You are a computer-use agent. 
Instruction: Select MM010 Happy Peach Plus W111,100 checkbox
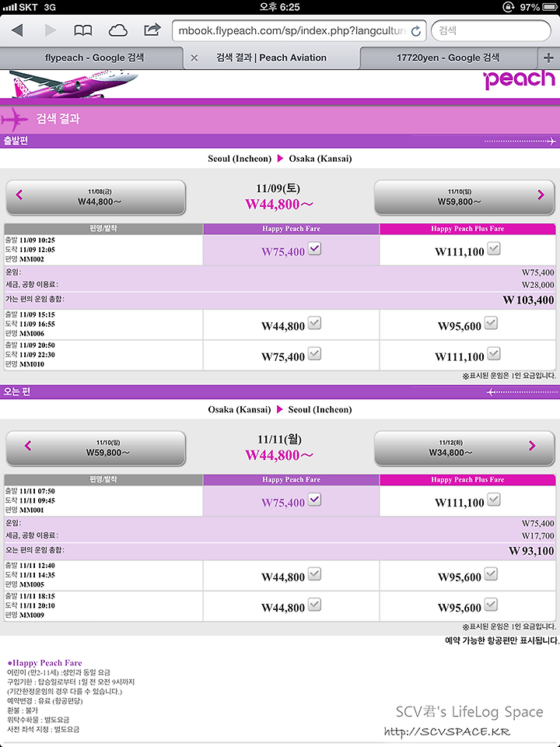[494, 353]
